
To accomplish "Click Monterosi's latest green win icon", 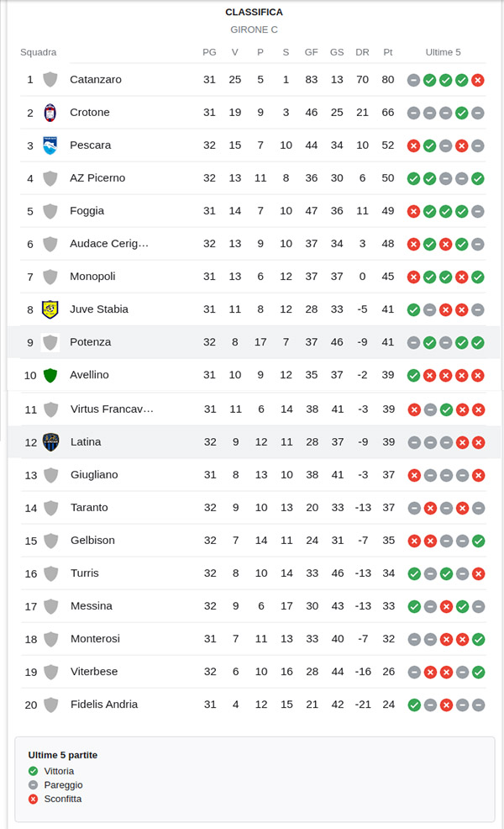I will pos(478,639).
